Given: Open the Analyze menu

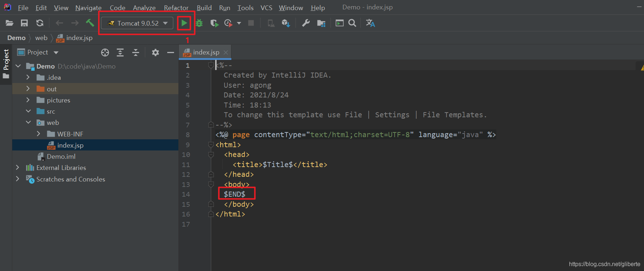Looking at the screenshot, I should tap(144, 8).
